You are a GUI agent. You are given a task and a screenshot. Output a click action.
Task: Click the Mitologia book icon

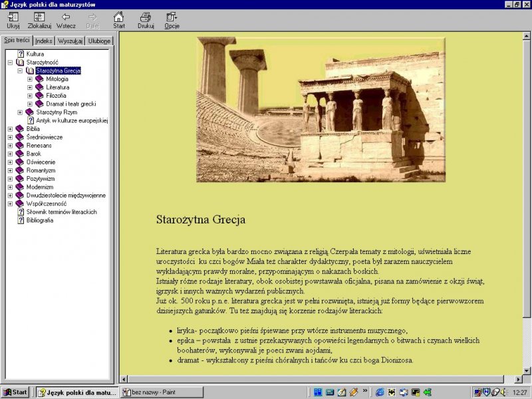39,79
